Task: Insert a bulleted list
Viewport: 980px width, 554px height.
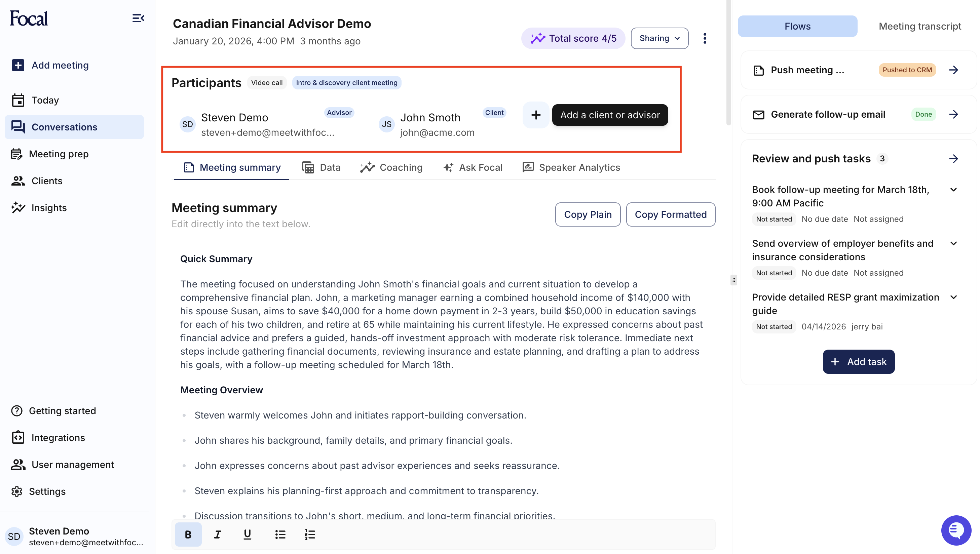Action: coord(280,535)
